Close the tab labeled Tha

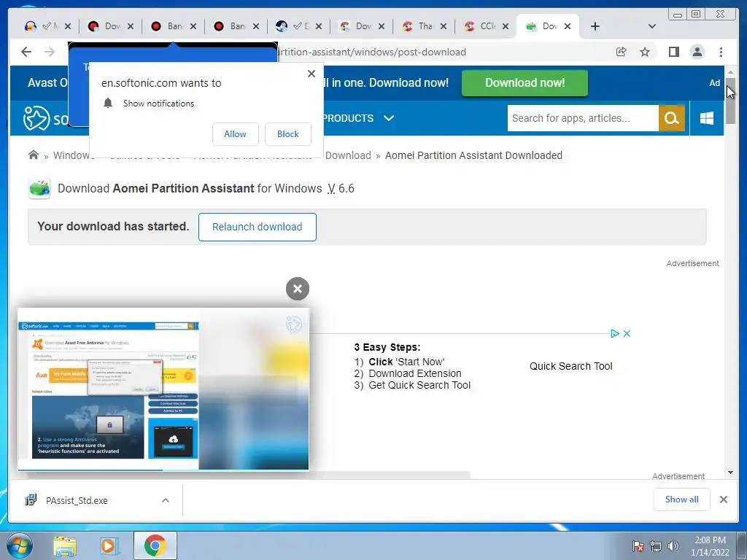(x=444, y=26)
